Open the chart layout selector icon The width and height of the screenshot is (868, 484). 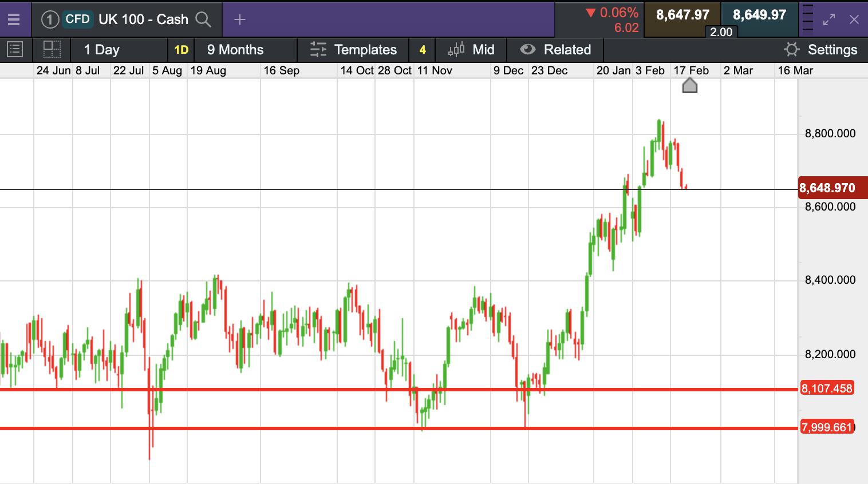52,50
